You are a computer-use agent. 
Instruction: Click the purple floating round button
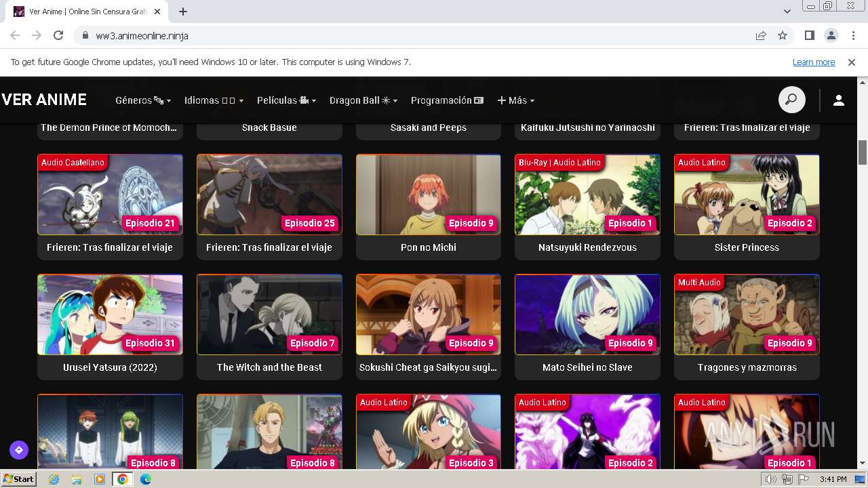pos(19,449)
